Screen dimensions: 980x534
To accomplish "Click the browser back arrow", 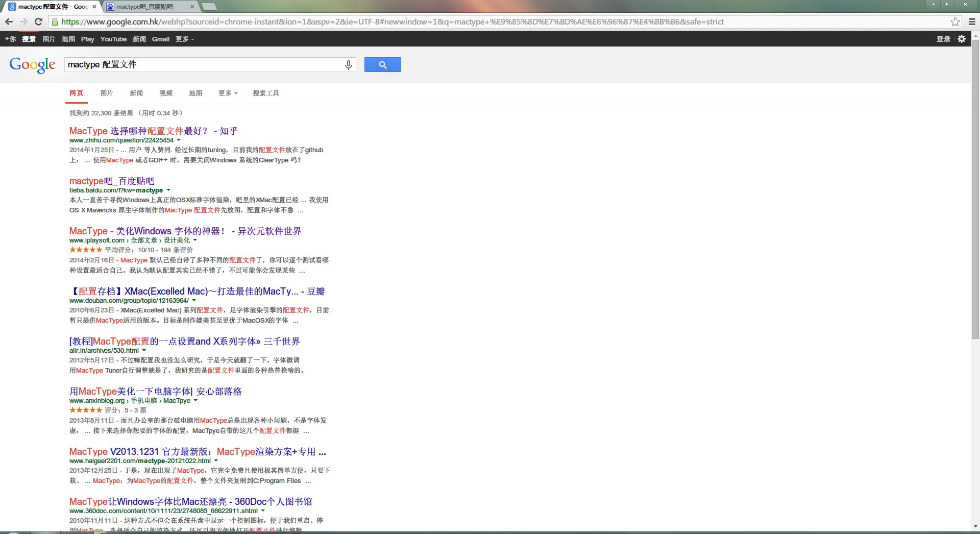I will 9,21.
